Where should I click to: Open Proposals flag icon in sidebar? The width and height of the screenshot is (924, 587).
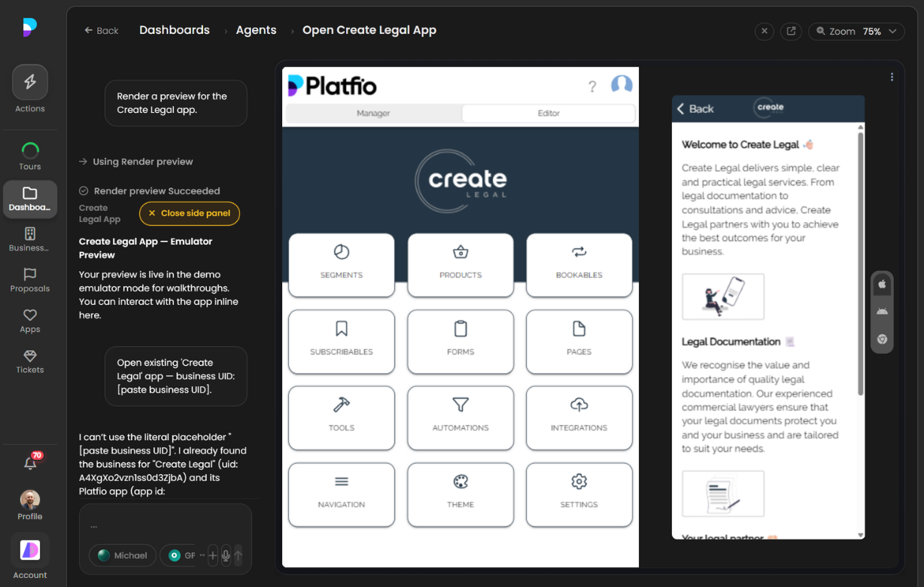(x=30, y=280)
